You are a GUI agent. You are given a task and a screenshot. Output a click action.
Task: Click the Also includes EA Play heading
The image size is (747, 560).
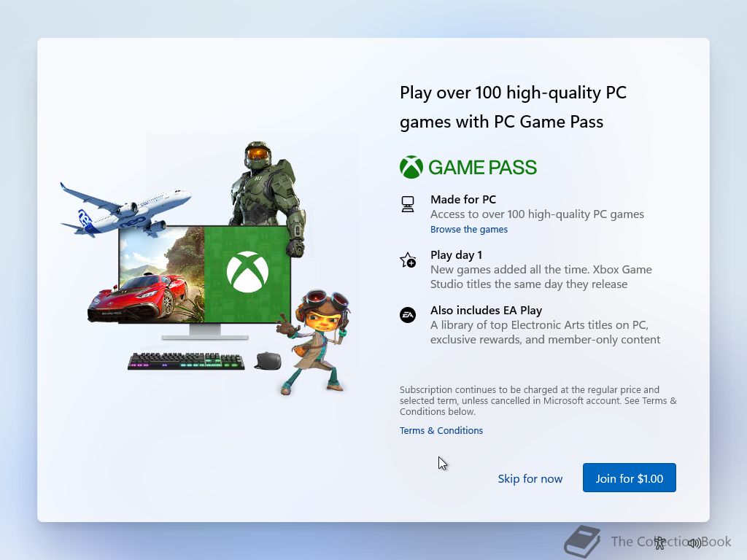click(486, 311)
